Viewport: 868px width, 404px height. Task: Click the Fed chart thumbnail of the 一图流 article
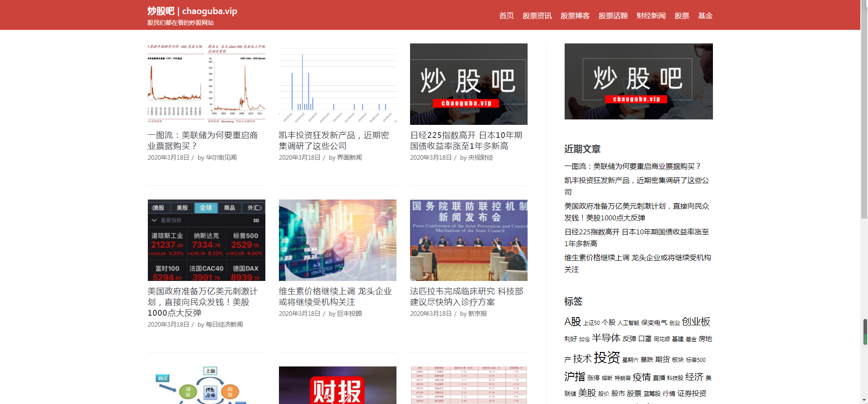pos(207,84)
